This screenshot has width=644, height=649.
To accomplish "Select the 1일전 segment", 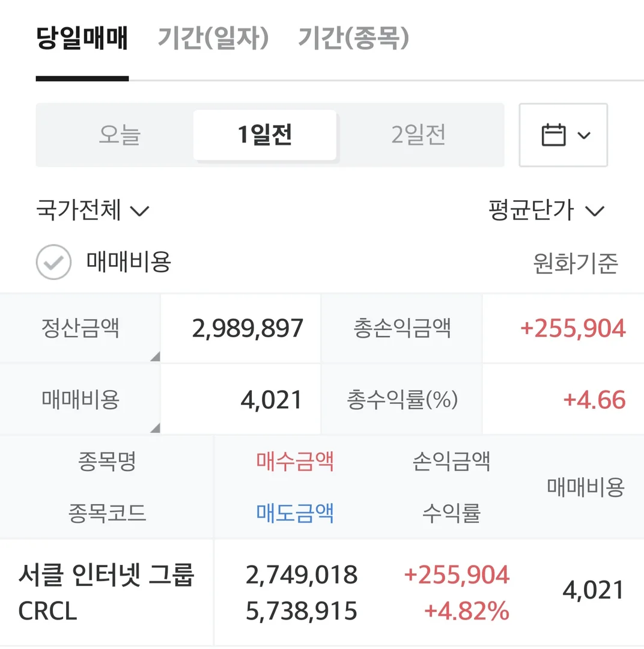I will coord(265,135).
